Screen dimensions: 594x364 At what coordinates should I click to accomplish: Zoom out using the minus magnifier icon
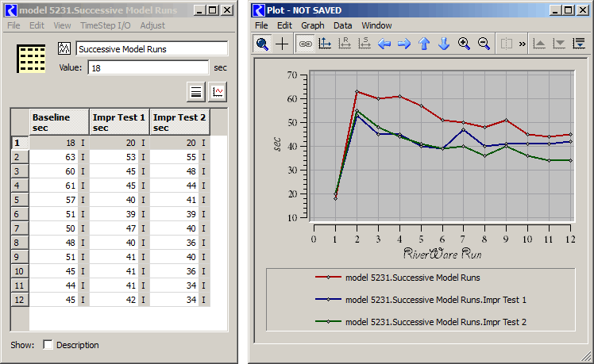point(484,44)
